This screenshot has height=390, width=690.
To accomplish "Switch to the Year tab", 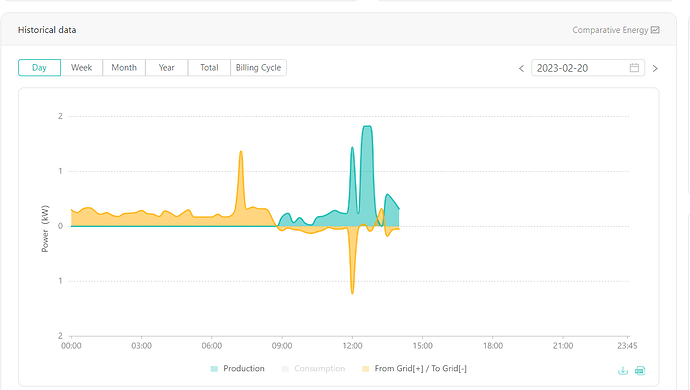I will tap(166, 68).
